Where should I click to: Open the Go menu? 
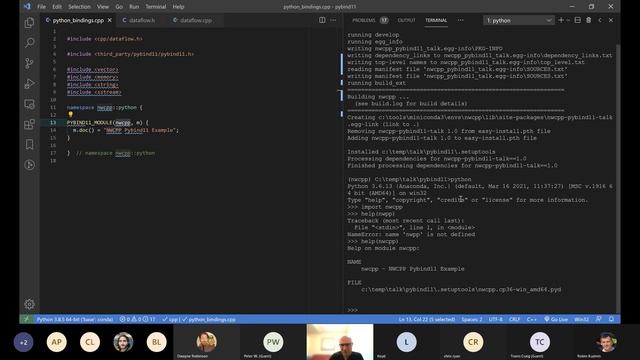tap(119, 7)
